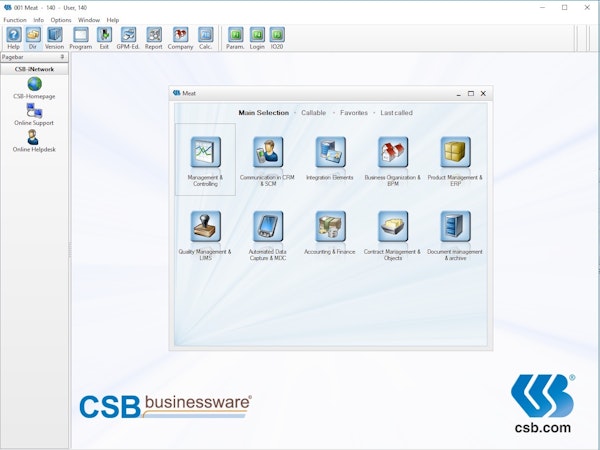Open Communication in CRM & SCM module
Screen dimensions: 600x450
coord(268,161)
